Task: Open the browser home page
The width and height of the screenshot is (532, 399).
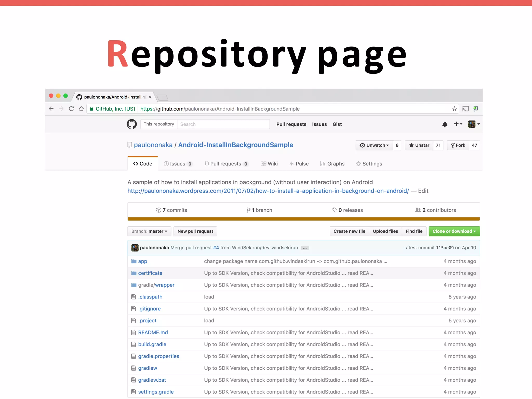Action: tap(81, 109)
